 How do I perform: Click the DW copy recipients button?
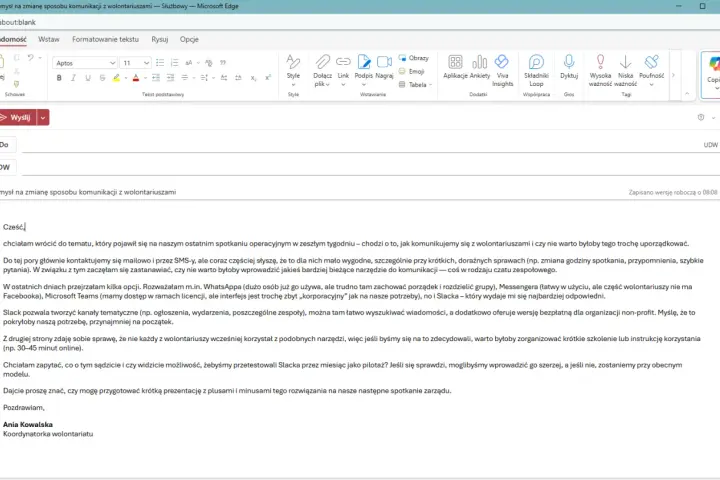tap(6, 167)
